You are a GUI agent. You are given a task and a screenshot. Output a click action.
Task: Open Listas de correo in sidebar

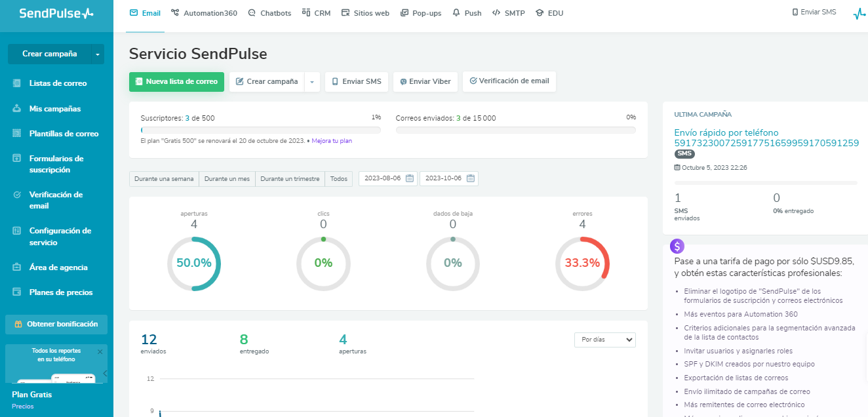tap(58, 83)
